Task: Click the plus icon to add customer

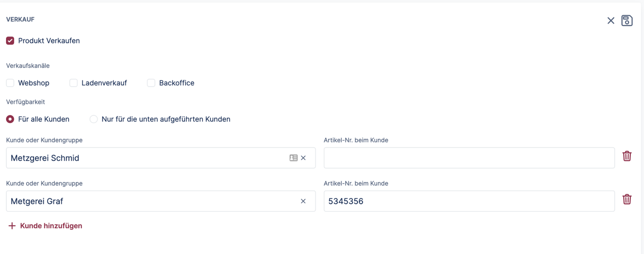Action: click(x=12, y=226)
